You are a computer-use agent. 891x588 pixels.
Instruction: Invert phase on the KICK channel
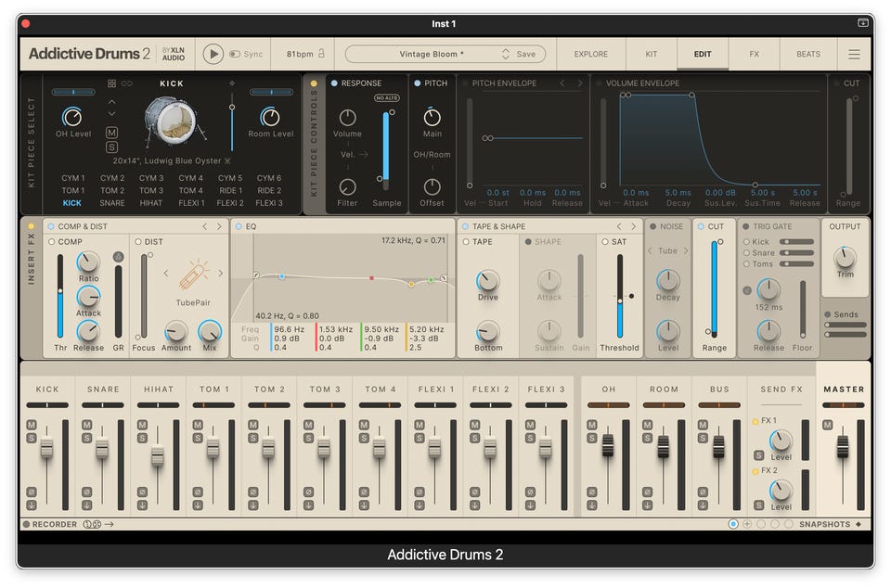coord(32,492)
